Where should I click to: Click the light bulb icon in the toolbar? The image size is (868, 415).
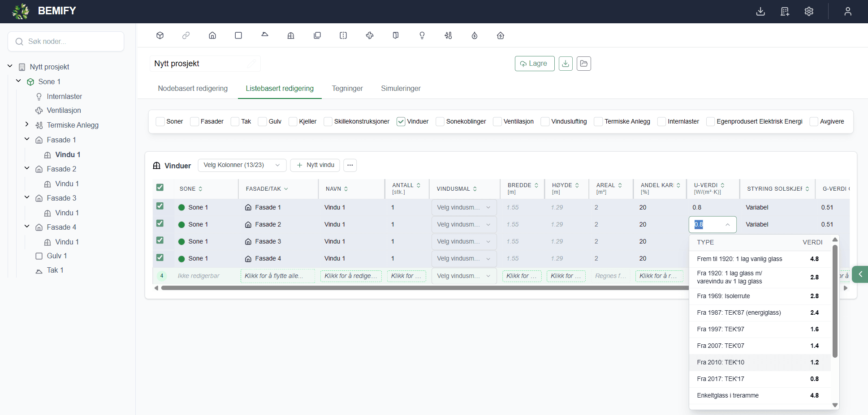coord(422,35)
